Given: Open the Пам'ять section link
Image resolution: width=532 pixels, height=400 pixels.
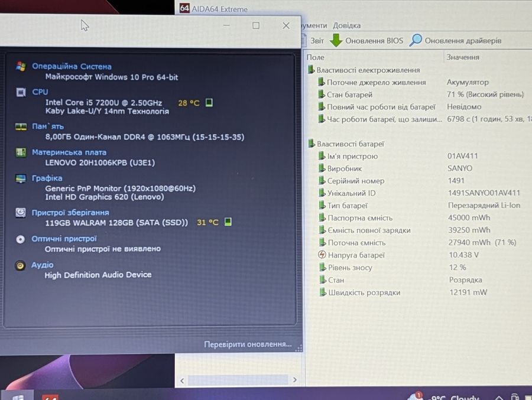Looking at the screenshot, I should 48,126.
